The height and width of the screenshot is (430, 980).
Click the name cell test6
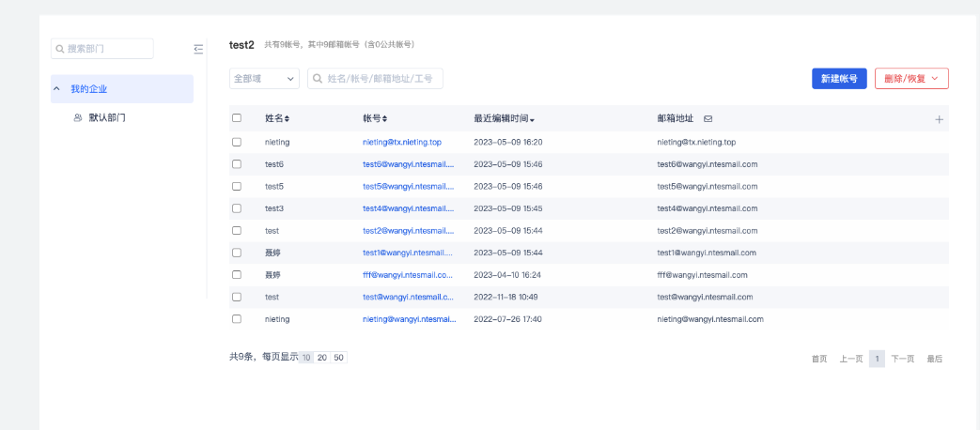click(274, 164)
